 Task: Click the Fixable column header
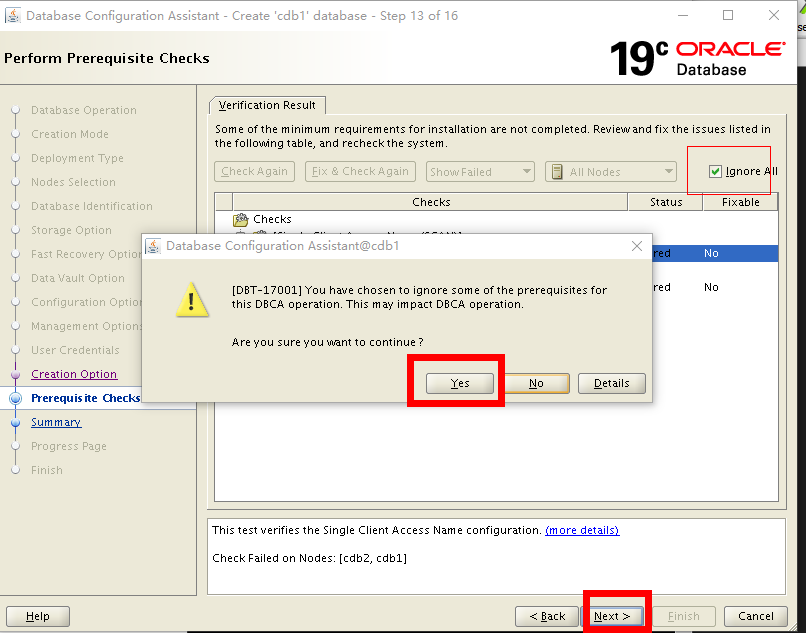point(740,202)
